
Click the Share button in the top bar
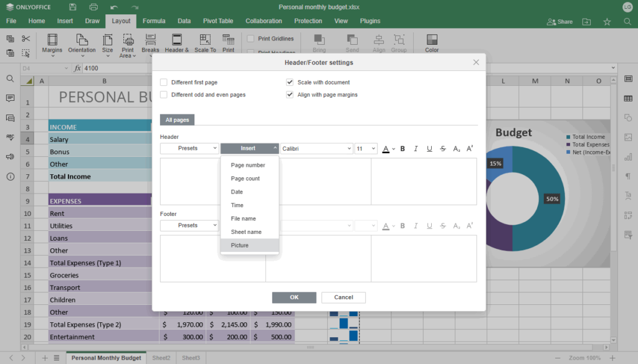(x=559, y=21)
